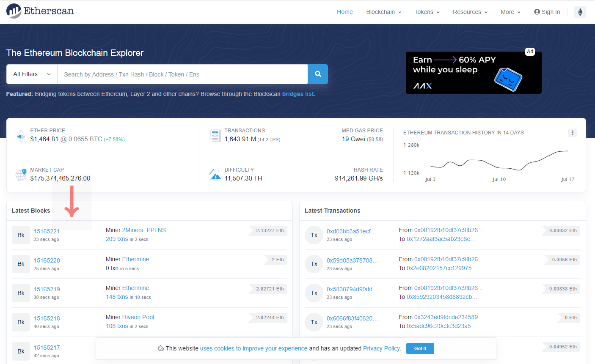The image size is (595, 364).
Task: Click Sign In
Action: [x=547, y=12]
